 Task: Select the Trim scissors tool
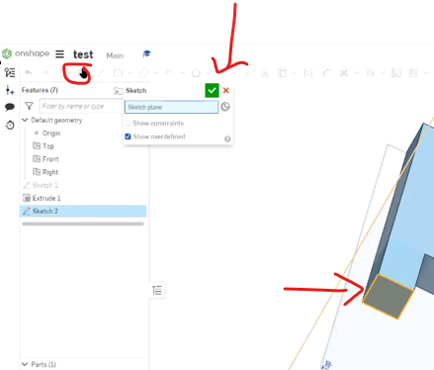click(x=344, y=73)
